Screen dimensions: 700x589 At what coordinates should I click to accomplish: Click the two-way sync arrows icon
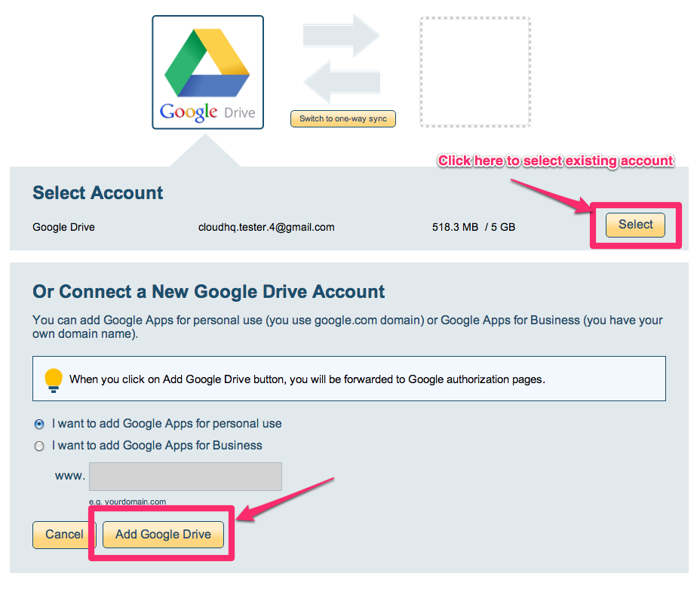pos(342,59)
